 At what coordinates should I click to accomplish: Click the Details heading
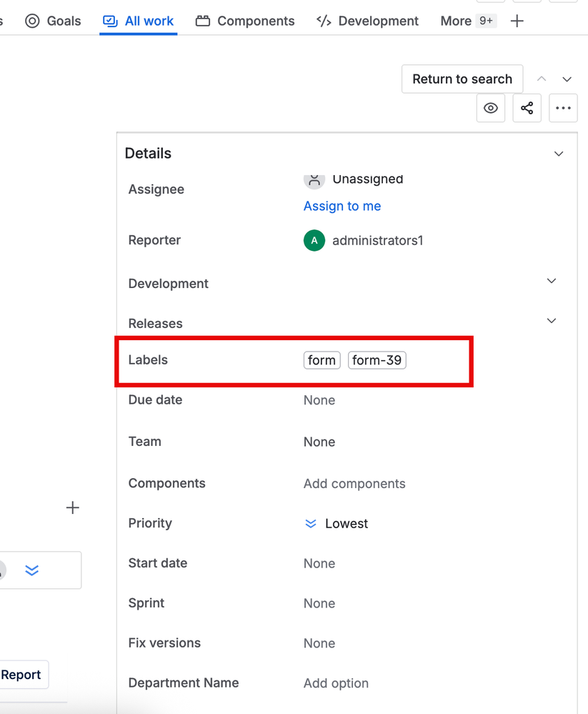click(x=148, y=154)
